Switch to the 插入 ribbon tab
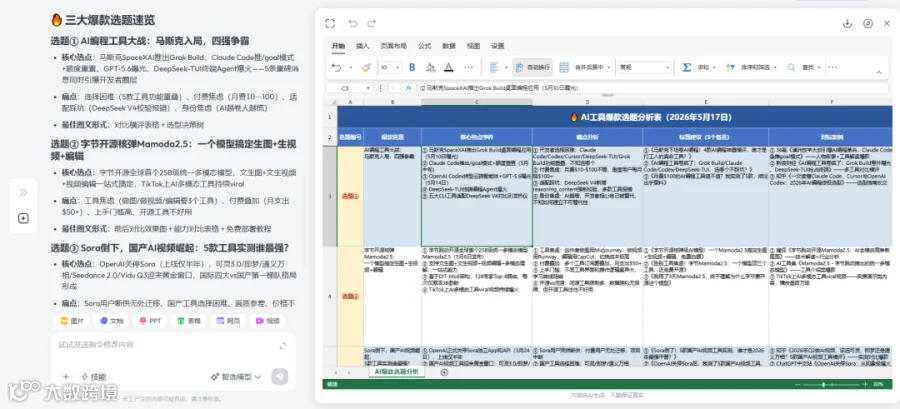The height and width of the screenshot is (409, 900). 363,46
